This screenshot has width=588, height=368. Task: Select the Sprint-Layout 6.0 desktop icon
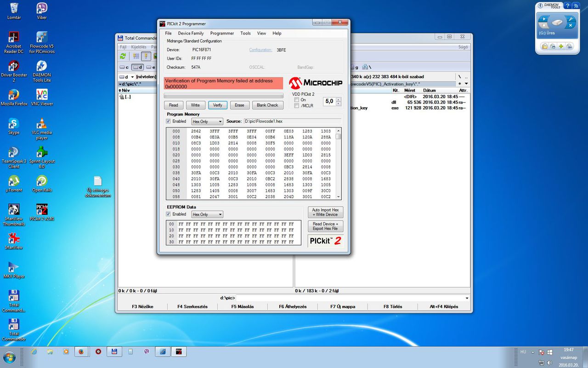pyautogui.click(x=42, y=157)
